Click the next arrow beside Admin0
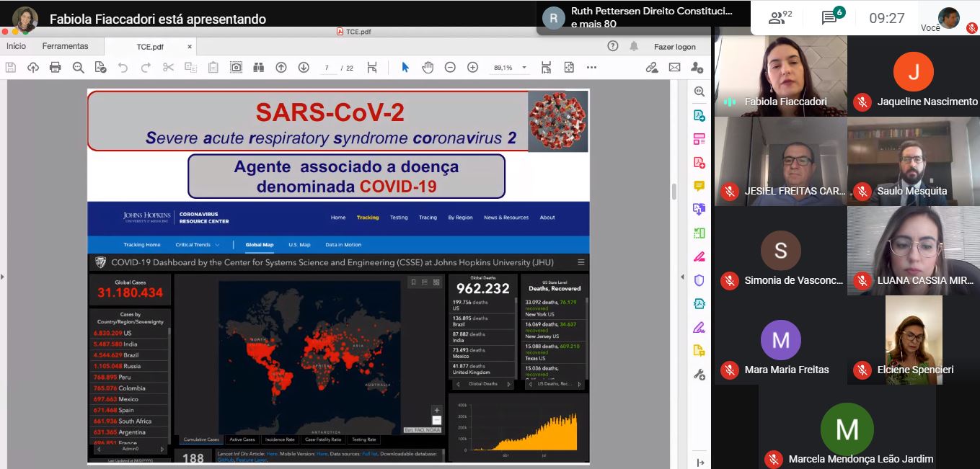The height and width of the screenshot is (469, 980). click(164, 449)
